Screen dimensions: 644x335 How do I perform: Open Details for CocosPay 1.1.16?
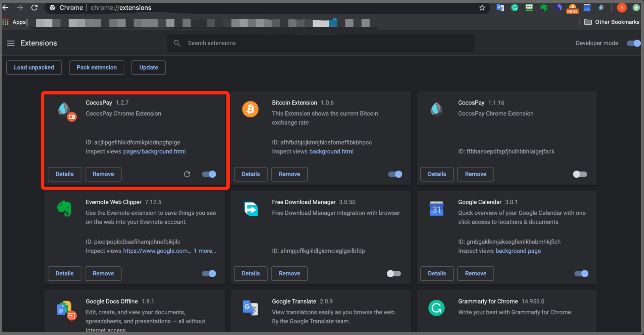[437, 174]
